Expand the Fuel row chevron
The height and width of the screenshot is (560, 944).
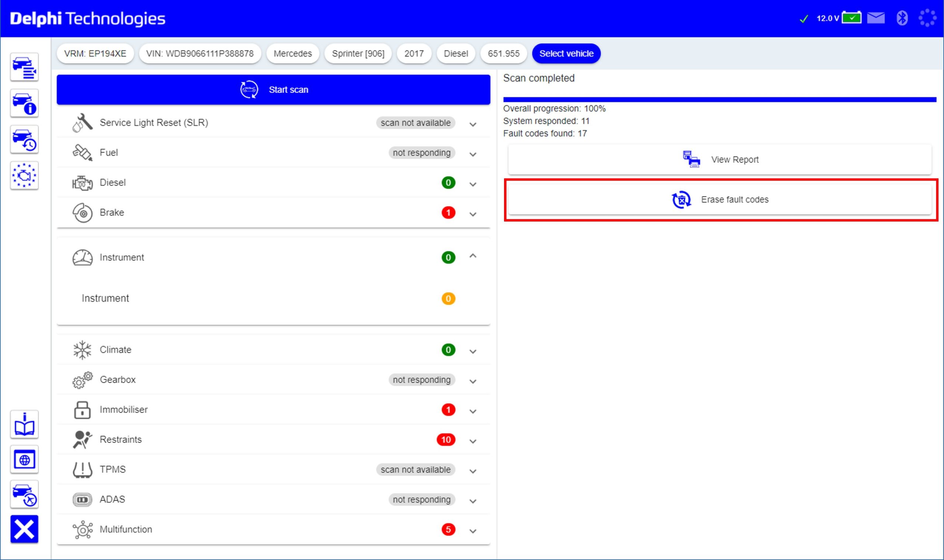pos(473,154)
